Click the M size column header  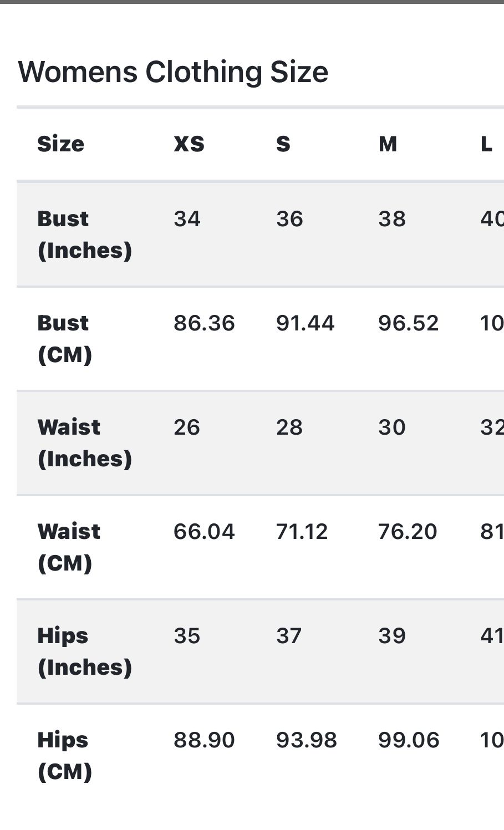[x=388, y=144]
